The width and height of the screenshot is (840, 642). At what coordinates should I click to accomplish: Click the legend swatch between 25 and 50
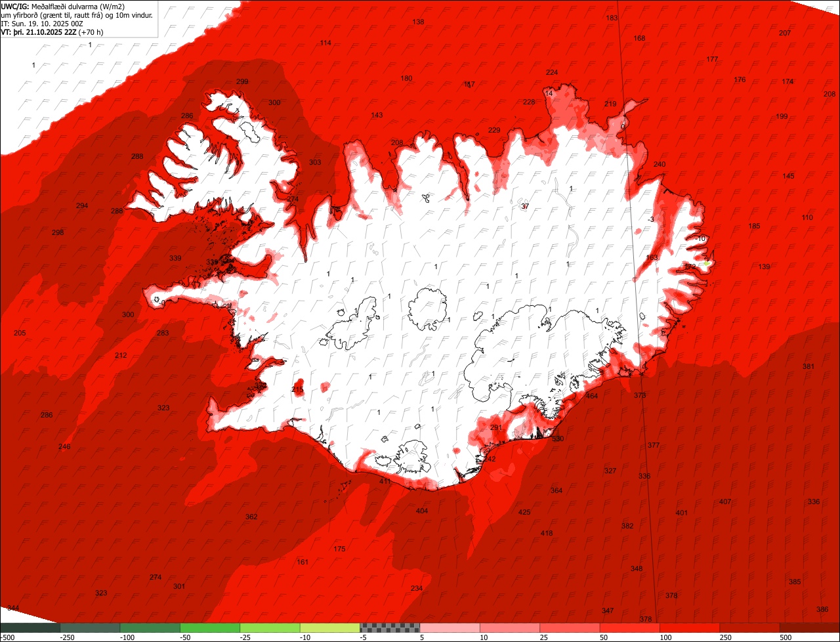tap(570, 628)
